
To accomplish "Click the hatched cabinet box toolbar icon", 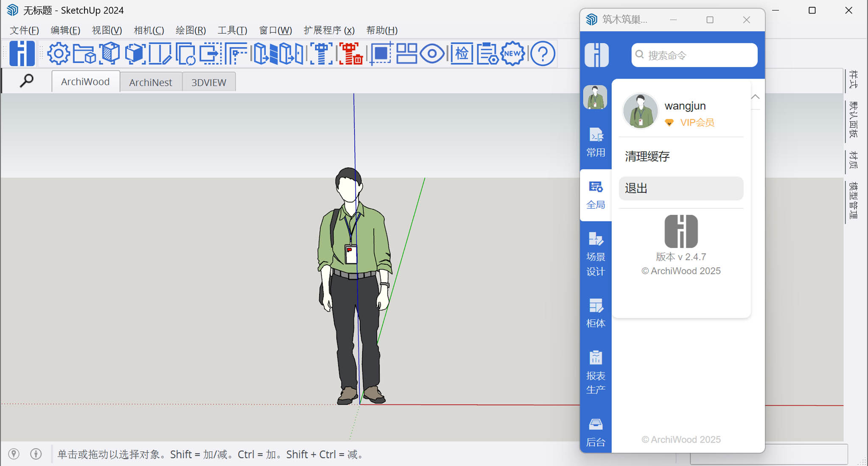I will (110, 53).
